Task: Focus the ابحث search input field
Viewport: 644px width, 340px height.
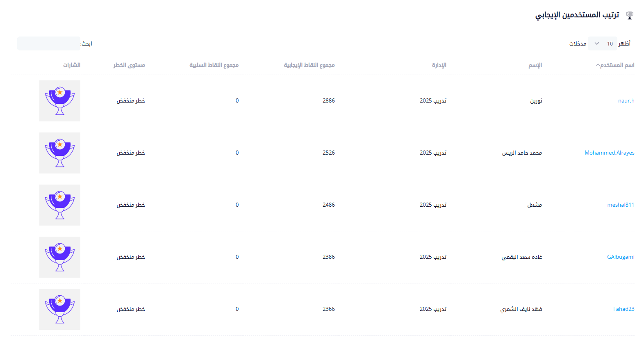Action: tap(49, 43)
